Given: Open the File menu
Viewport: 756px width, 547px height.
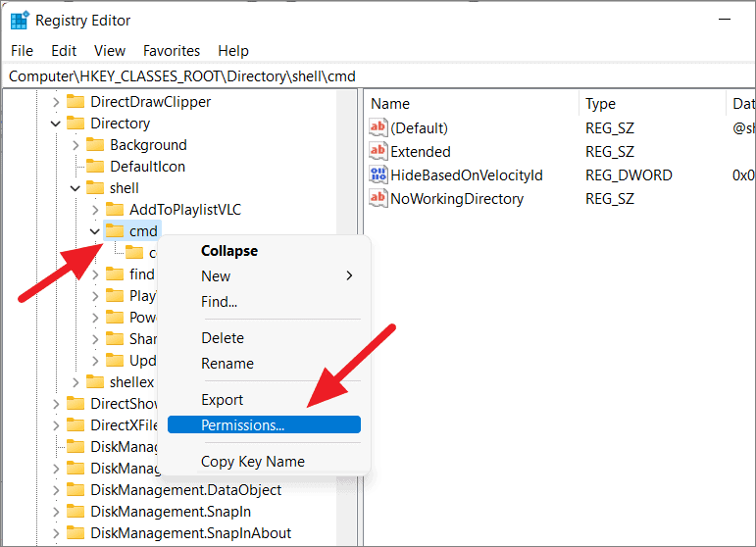Looking at the screenshot, I should pyautogui.click(x=23, y=51).
